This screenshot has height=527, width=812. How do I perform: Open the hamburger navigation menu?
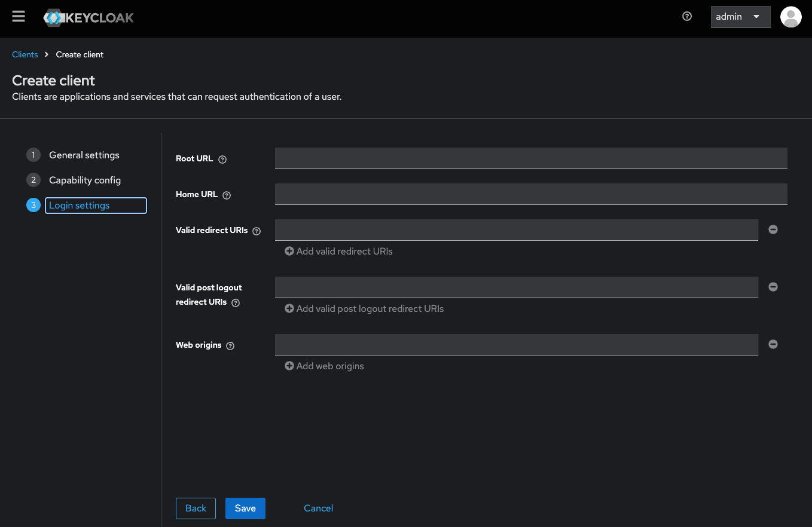[19, 16]
